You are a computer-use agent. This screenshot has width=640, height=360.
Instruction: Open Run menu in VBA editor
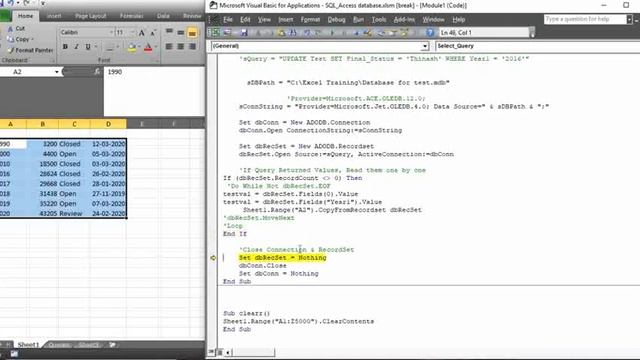pos(358,20)
